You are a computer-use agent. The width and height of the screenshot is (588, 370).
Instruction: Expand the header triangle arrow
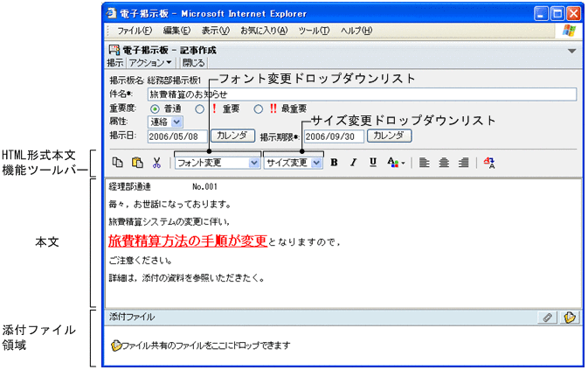[x=571, y=51]
